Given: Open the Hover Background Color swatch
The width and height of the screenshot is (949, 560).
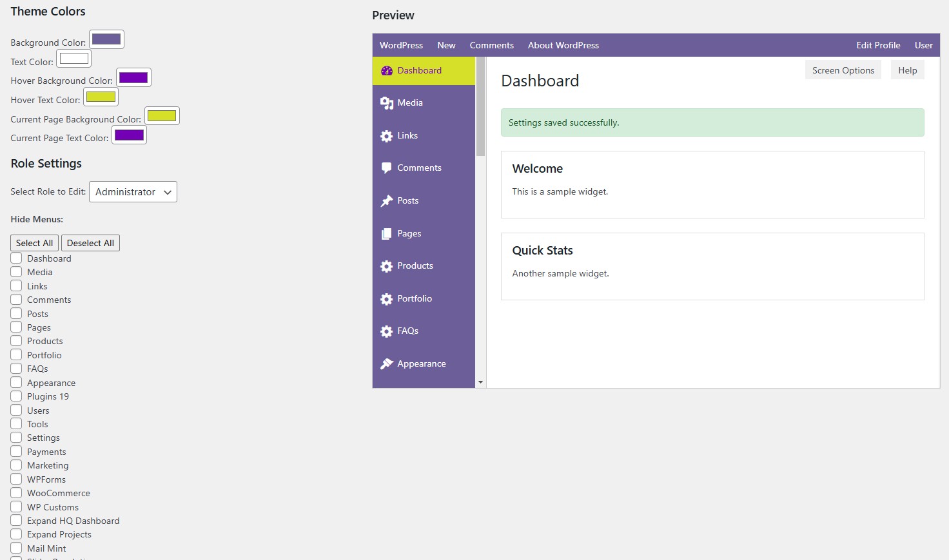Looking at the screenshot, I should point(133,78).
